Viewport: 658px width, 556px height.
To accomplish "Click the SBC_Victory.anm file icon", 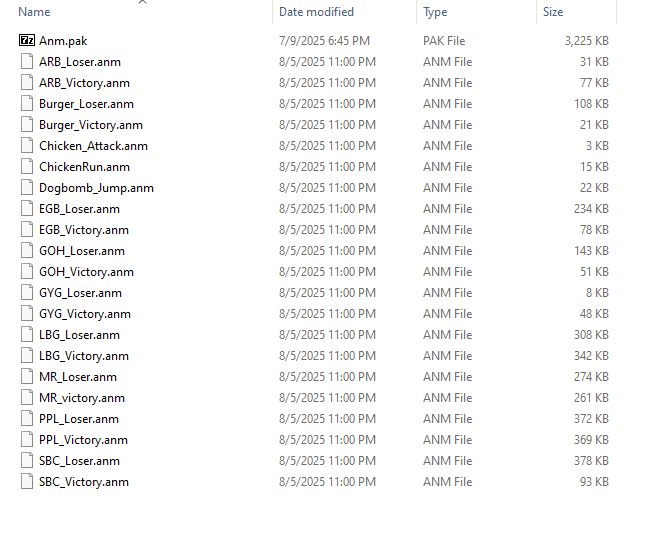I will pos(27,481).
